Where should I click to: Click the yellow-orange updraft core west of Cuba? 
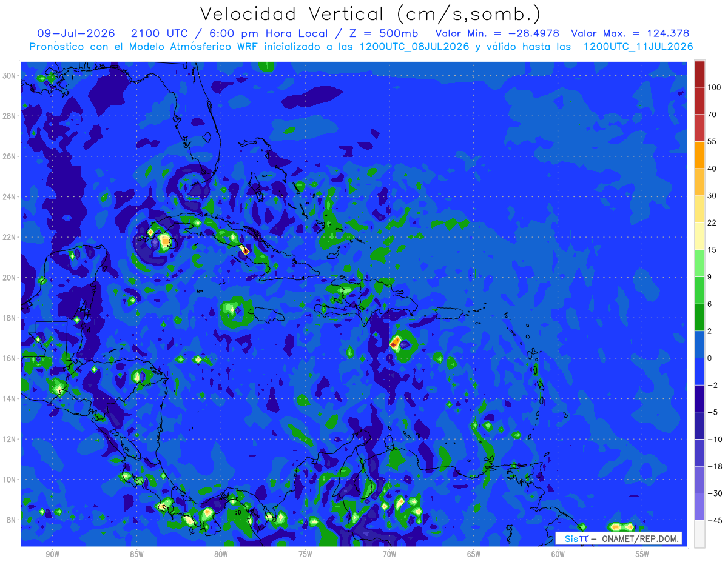tap(165, 242)
